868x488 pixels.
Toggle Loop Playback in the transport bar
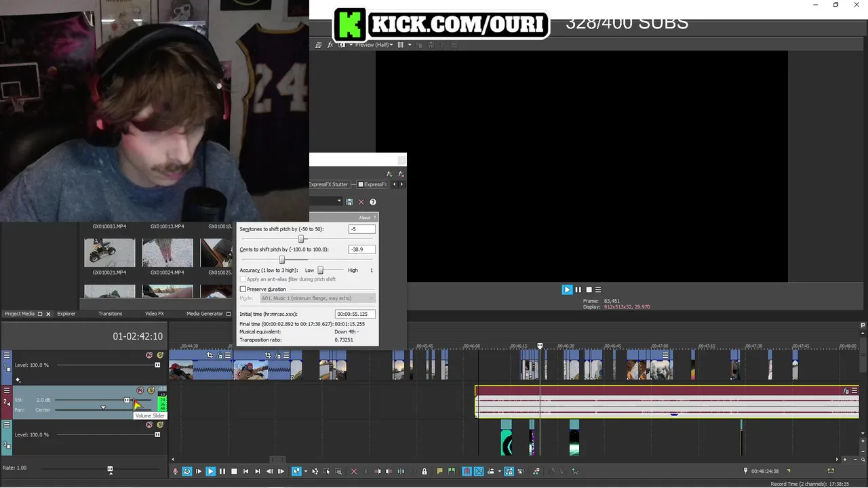[187, 471]
